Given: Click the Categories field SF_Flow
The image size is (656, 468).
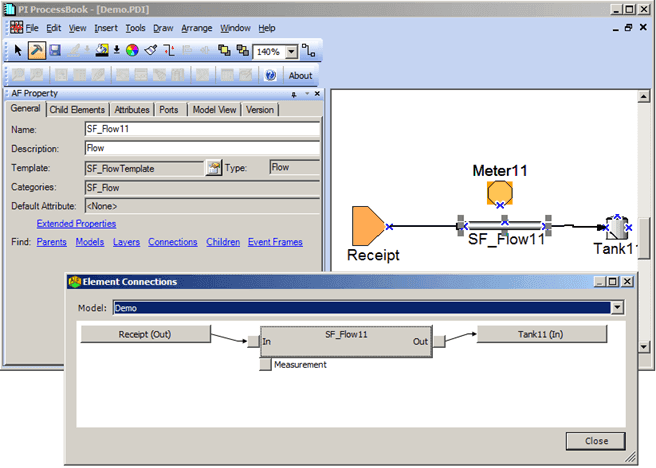Looking at the screenshot, I should tap(202, 188).
